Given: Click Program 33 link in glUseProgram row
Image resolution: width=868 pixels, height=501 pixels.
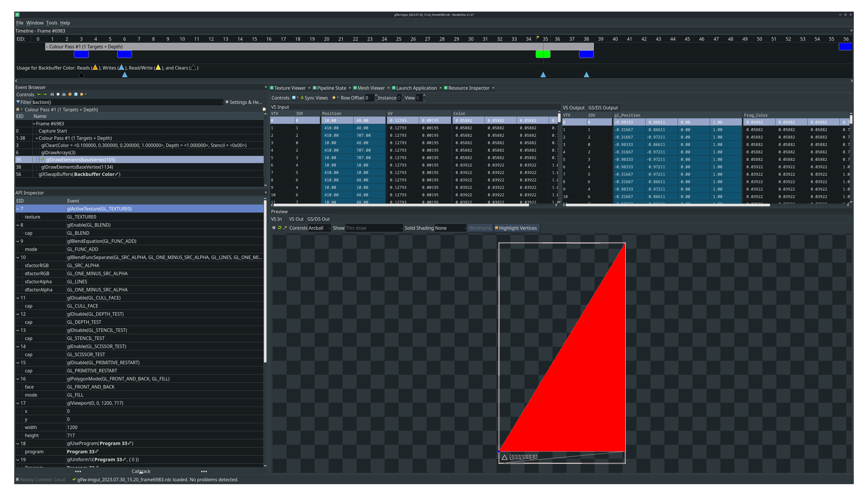Looking at the screenshot, I should coord(115,443).
